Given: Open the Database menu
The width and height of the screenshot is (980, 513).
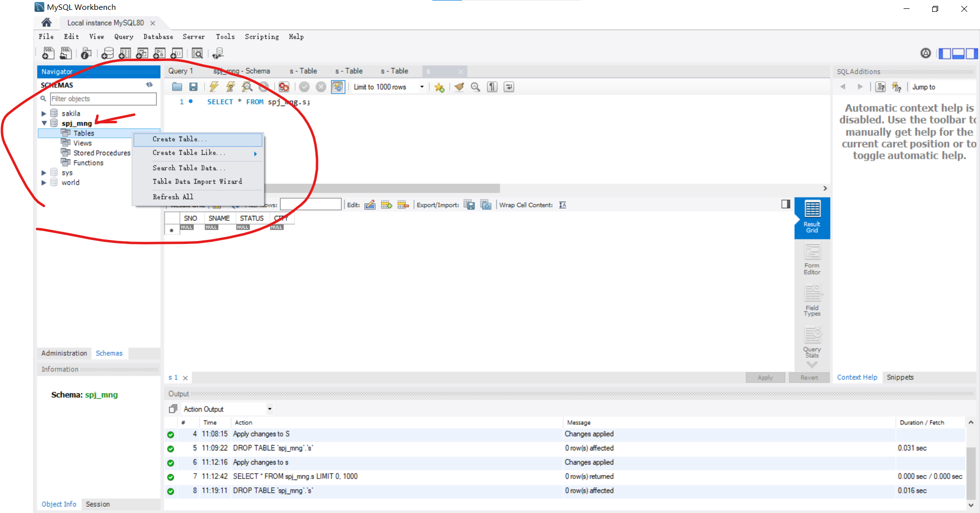Looking at the screenshot, I should [158, 37].
